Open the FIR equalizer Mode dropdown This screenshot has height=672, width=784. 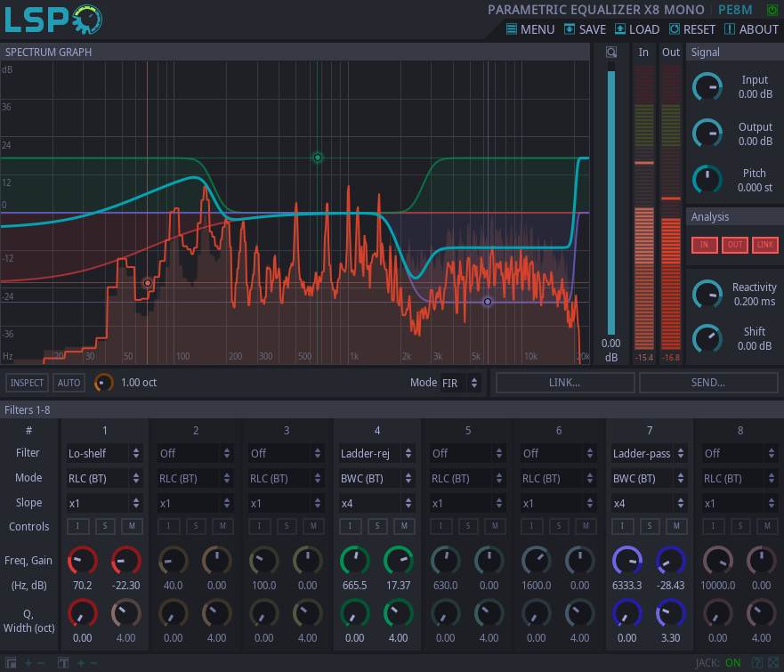460,383
